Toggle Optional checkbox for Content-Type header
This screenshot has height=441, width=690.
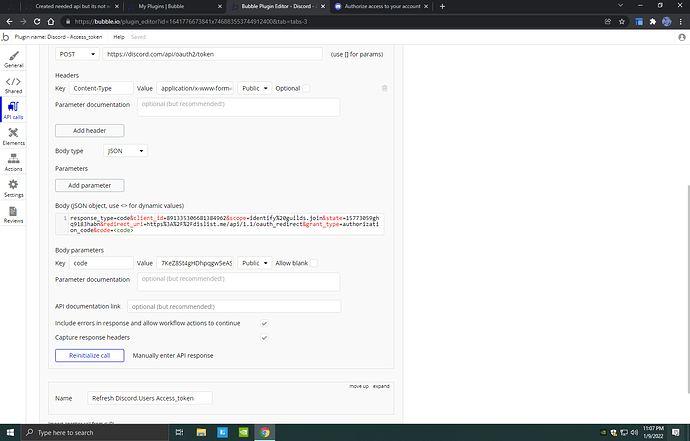306,88
